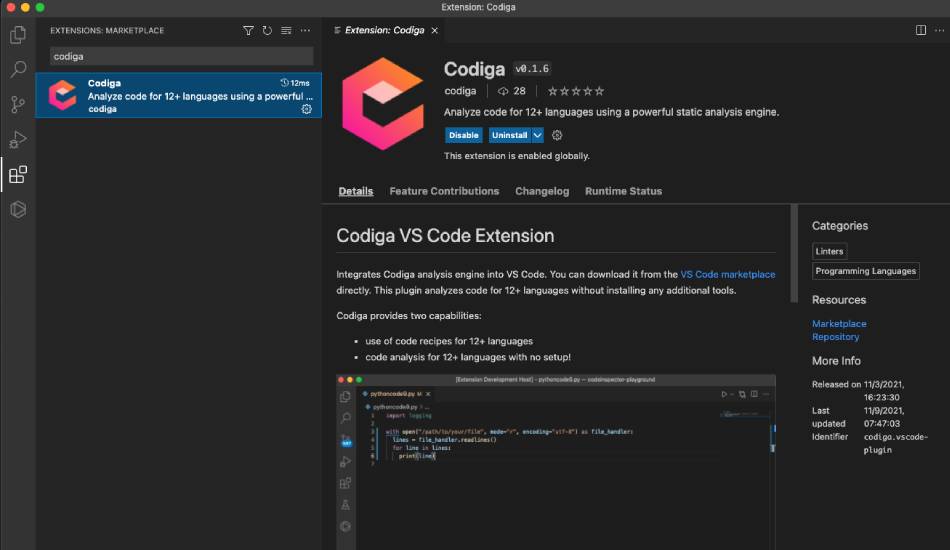950x550 pixels.
Task: Click the large Codiga logo
Action: pos(382,104)
